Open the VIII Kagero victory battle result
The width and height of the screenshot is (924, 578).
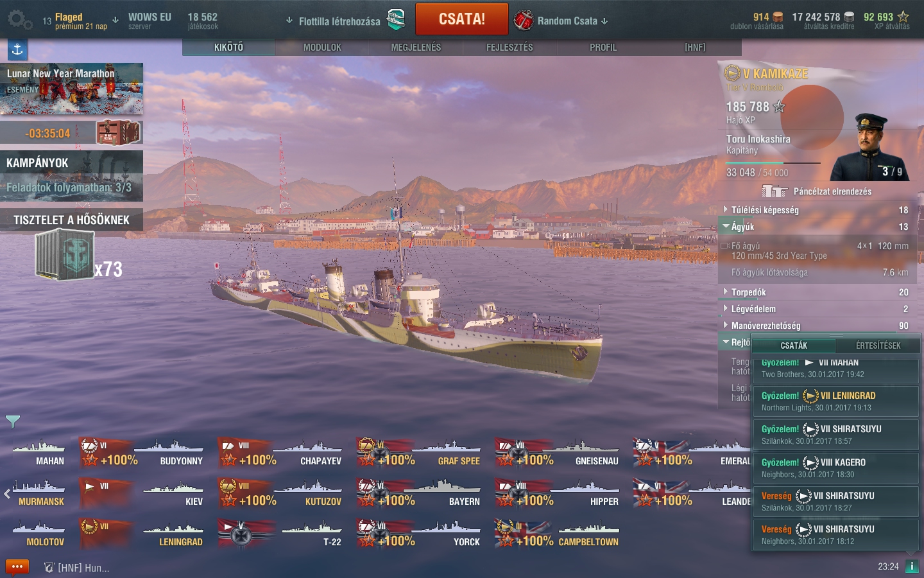(835, 468)
